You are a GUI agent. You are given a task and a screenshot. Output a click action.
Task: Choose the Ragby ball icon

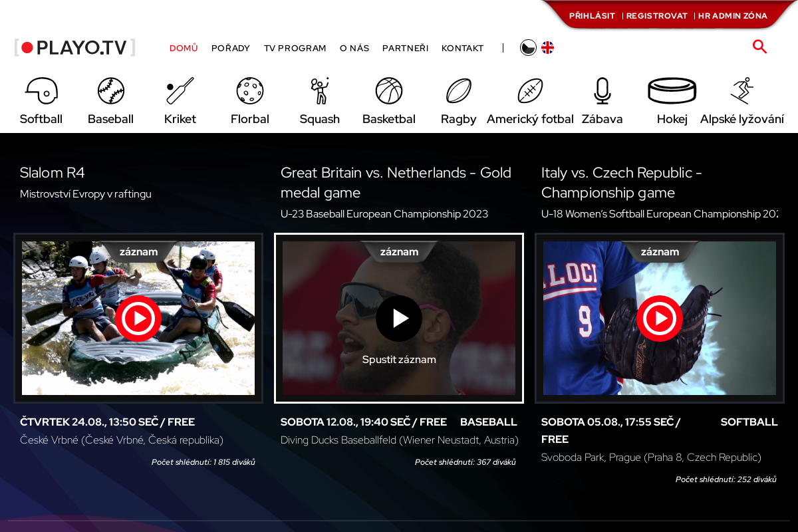pyautogui.click(x=459, y=90)
